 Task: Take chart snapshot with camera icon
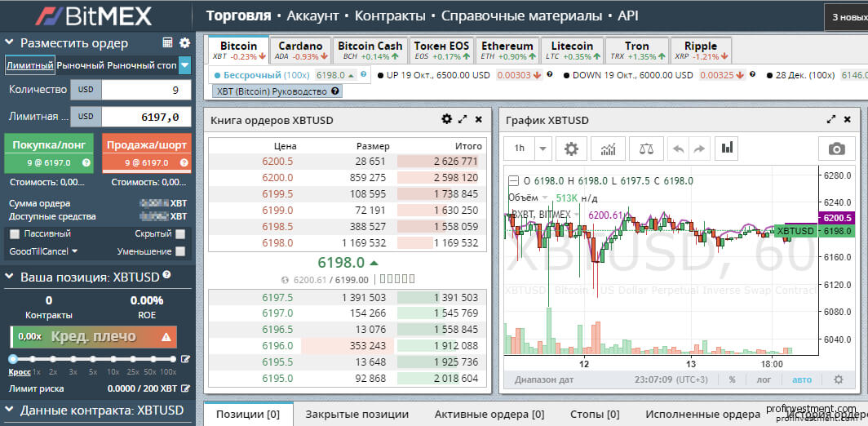836,149
